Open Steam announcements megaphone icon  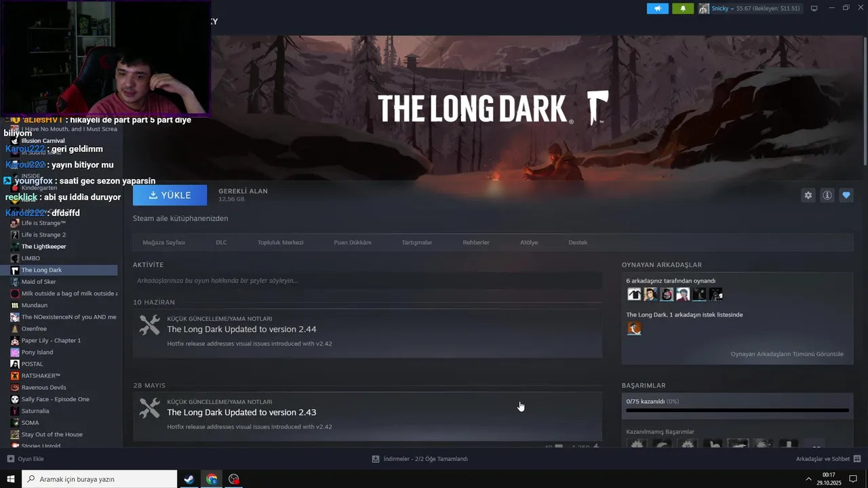coord(657,8)
